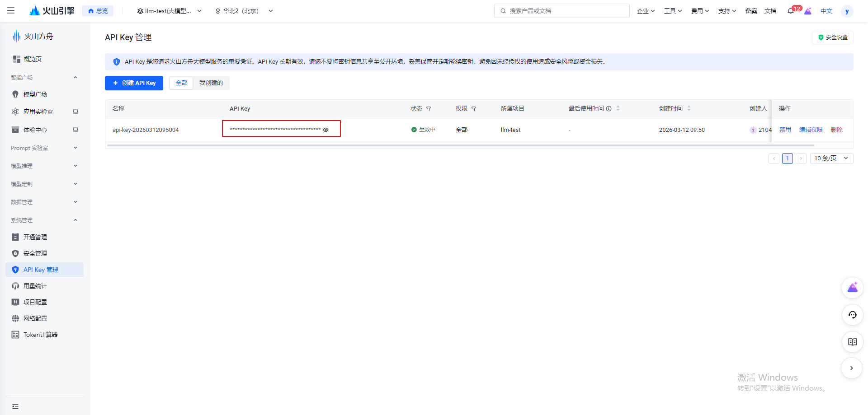Open the user avatar 'y'
The height and width of the screenshot is (415, 868).
[847, 11]
